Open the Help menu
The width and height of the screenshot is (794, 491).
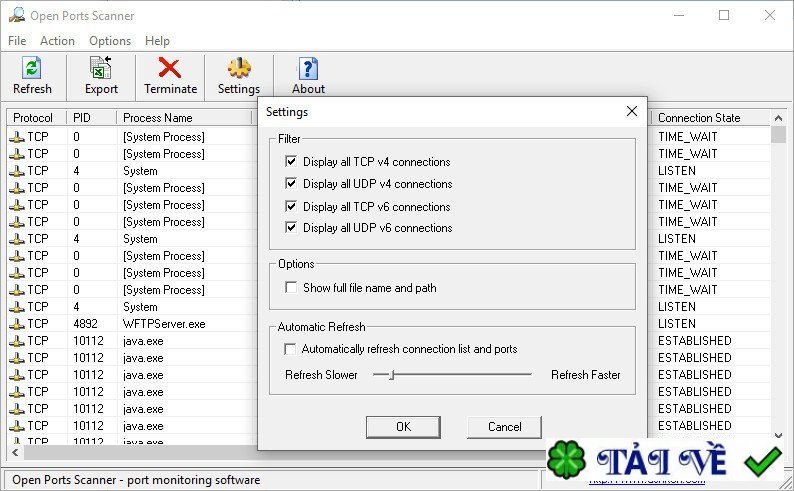157,40
